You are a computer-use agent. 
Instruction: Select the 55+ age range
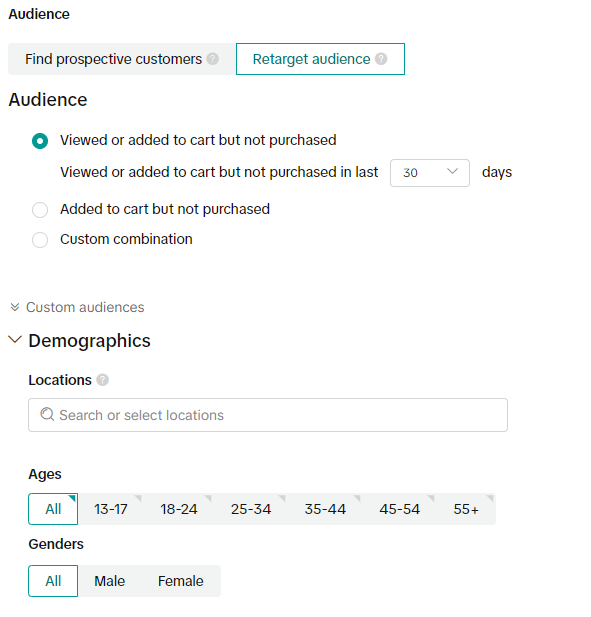pos(466,509)
